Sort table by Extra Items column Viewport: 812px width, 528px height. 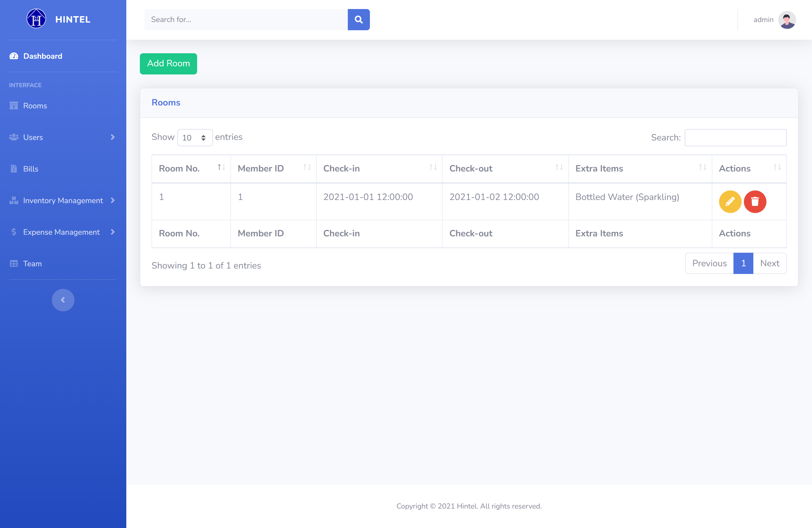point(702,167)
